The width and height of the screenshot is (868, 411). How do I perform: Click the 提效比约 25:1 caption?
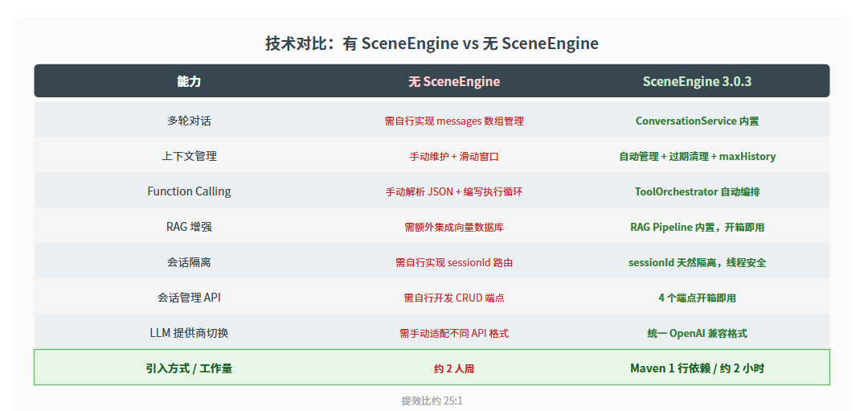432,401
